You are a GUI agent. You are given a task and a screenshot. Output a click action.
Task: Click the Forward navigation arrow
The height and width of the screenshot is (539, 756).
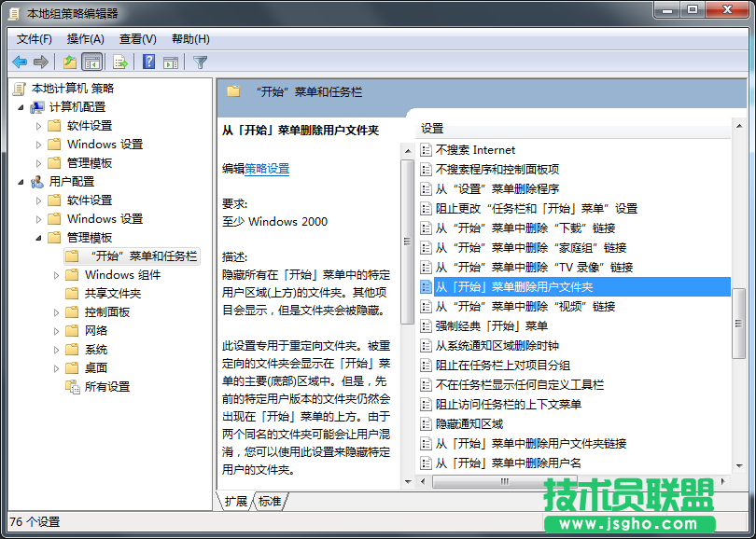click(39, 61)
